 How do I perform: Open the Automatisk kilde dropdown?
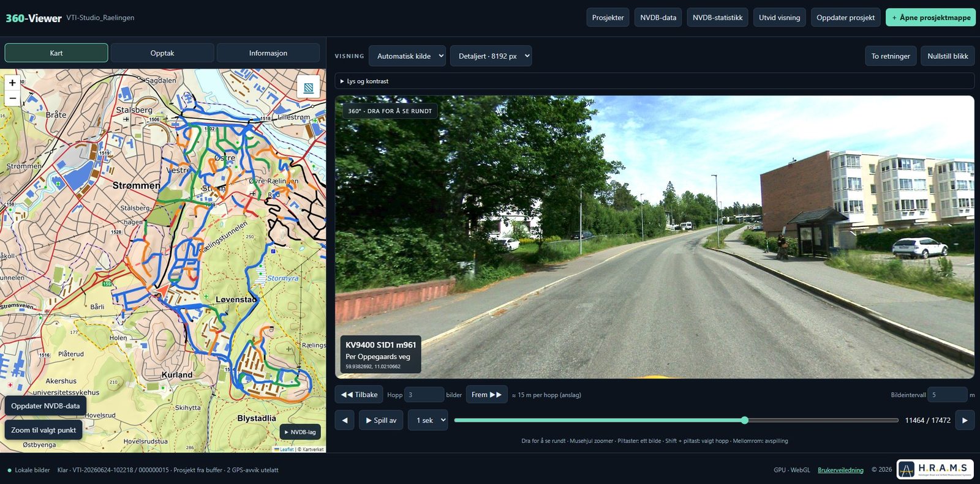coord(407,56)
